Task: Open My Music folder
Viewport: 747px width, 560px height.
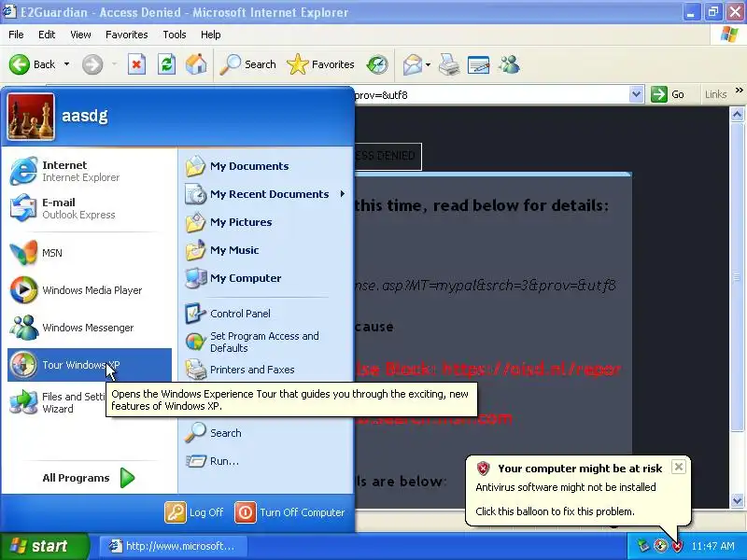Action: (266, 250)
